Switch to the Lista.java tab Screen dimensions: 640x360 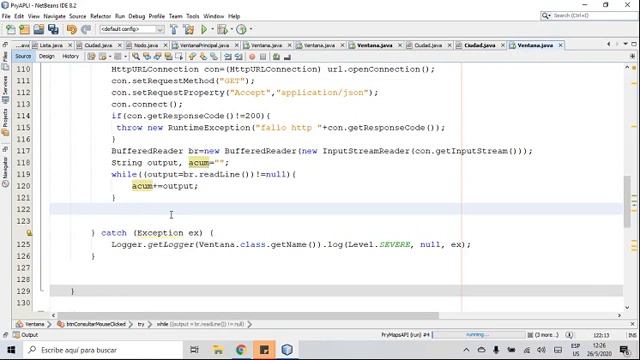51,45
